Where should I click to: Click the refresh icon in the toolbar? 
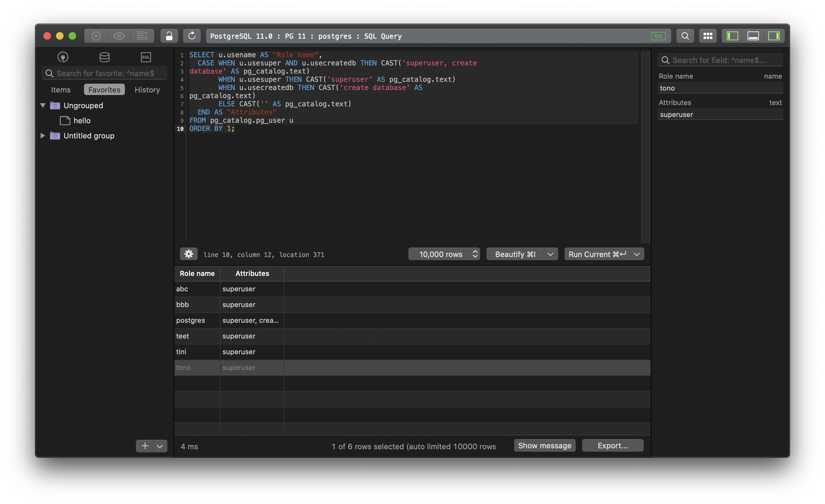click(192, 36)
